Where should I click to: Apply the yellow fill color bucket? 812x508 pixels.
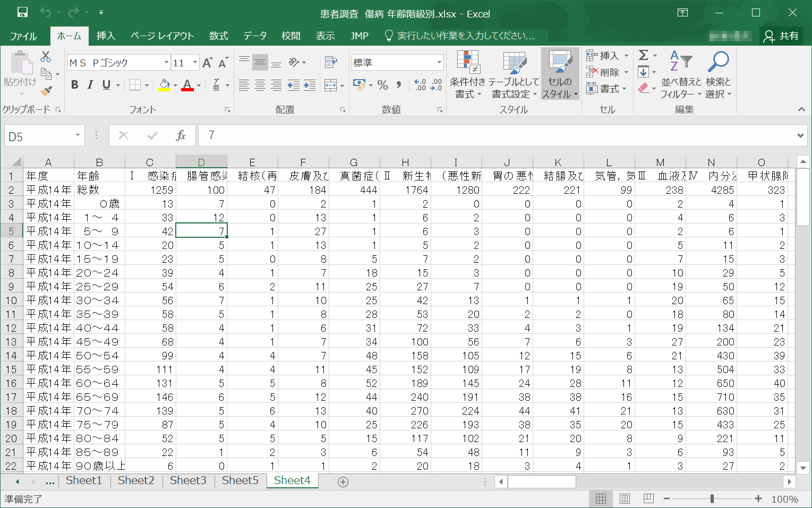coord(164,85)
